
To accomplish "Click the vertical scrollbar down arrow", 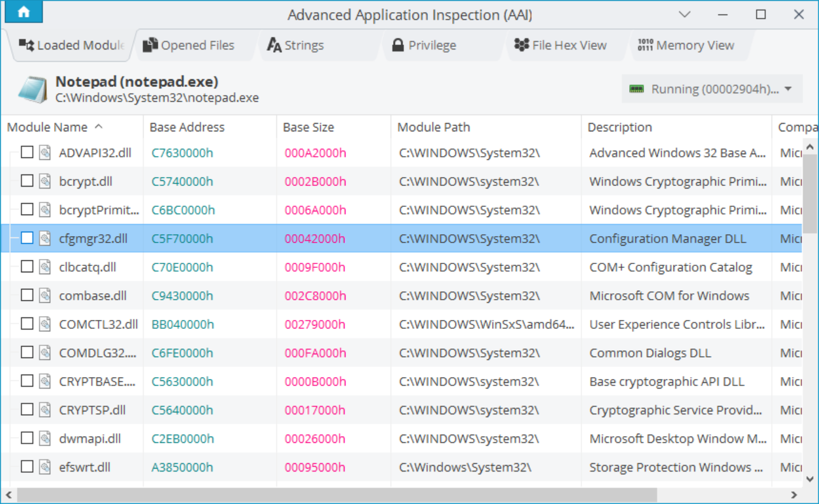I will coord(810,479).
